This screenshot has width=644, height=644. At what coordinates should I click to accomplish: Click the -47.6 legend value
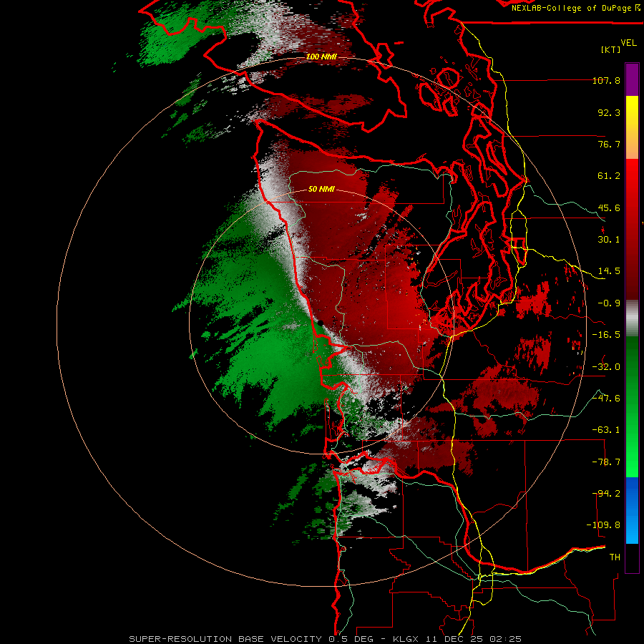coord(606,399)
